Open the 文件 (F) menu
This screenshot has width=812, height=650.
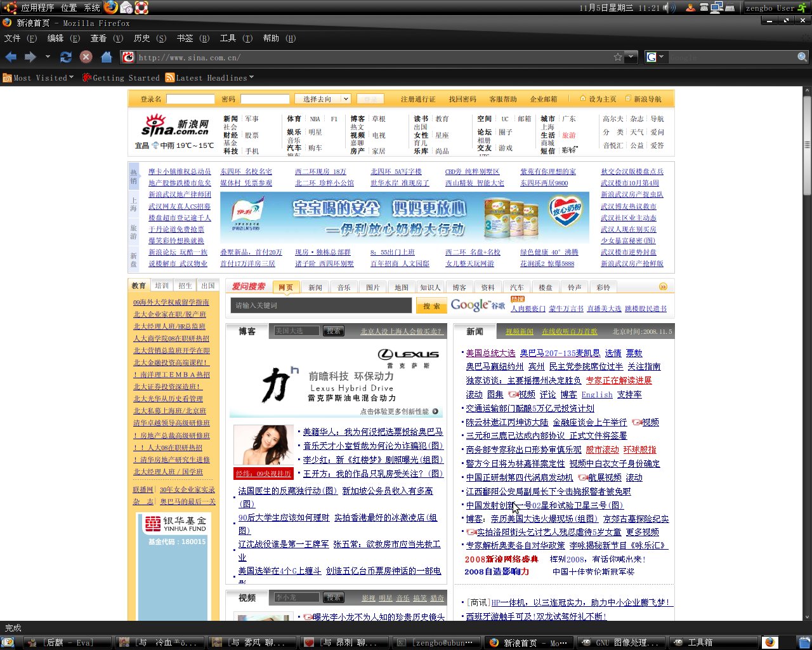click(20, 38)
